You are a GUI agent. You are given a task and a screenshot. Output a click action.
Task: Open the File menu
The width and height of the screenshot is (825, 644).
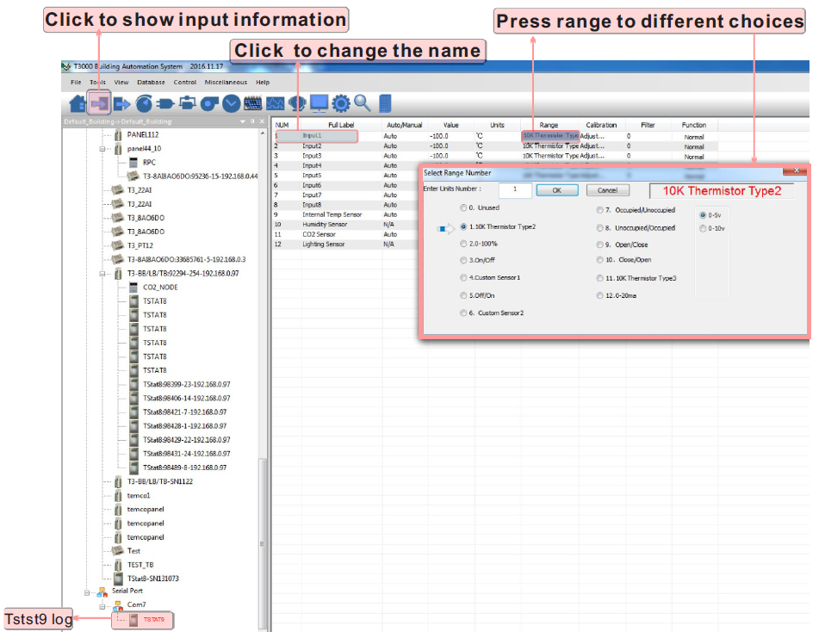pos(77,83)
